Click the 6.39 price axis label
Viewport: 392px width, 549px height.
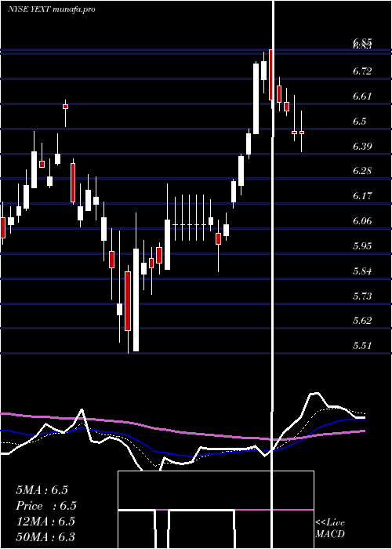(x=362, y=147)
